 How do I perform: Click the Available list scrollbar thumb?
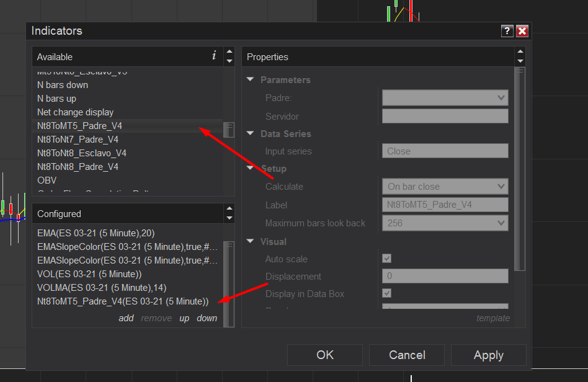coord(229,129)
